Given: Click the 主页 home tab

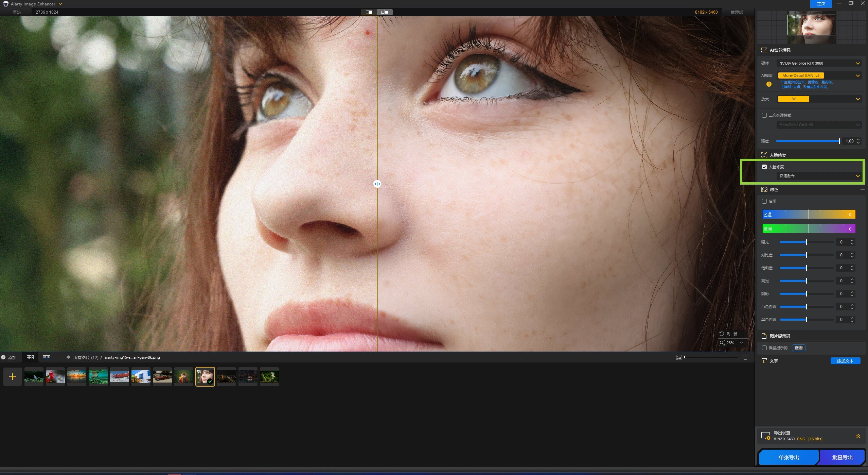Looking at the screenshot, I should pos(821,4).
